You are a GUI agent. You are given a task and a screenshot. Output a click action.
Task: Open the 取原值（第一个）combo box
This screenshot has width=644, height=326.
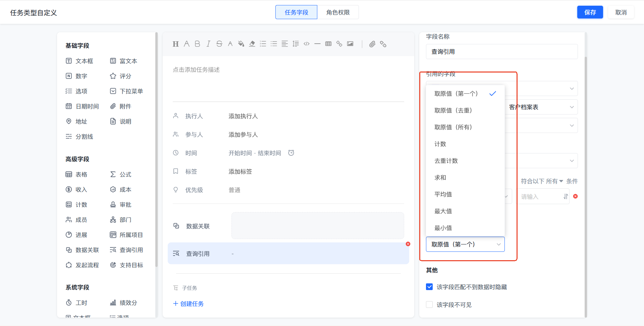point(465,244)
